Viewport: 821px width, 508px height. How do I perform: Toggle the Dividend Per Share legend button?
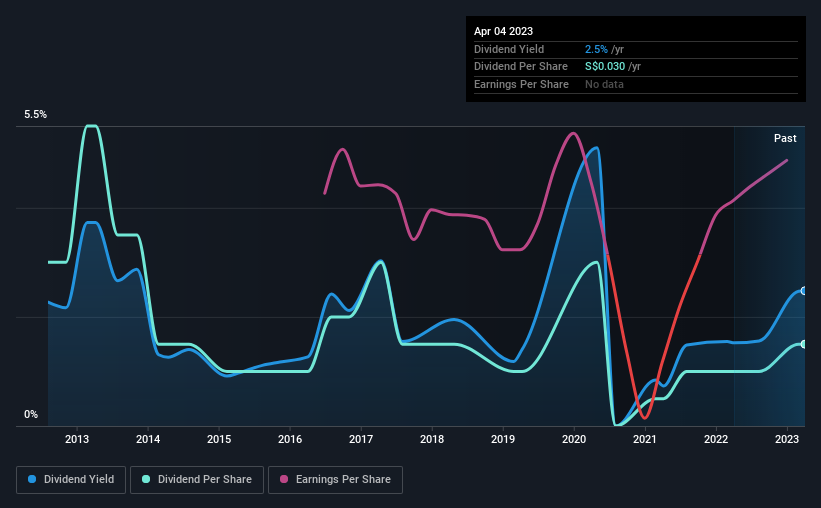[197, 480]
